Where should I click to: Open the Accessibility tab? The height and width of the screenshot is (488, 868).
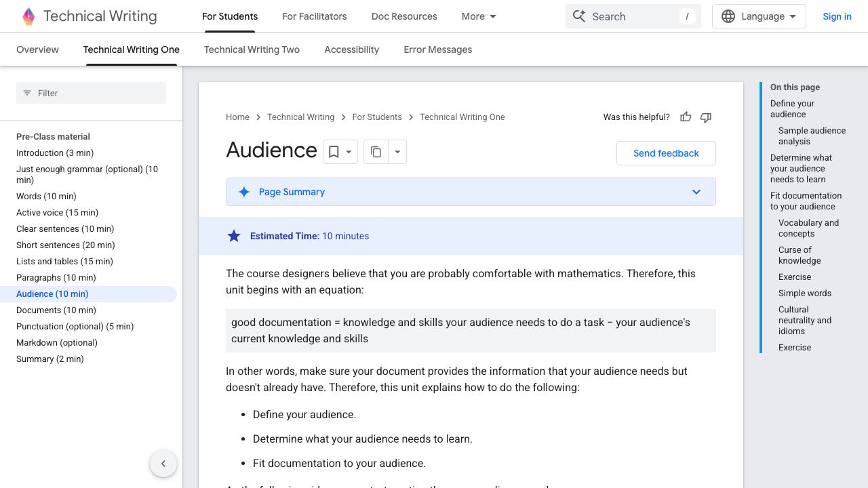coord(352,49)
